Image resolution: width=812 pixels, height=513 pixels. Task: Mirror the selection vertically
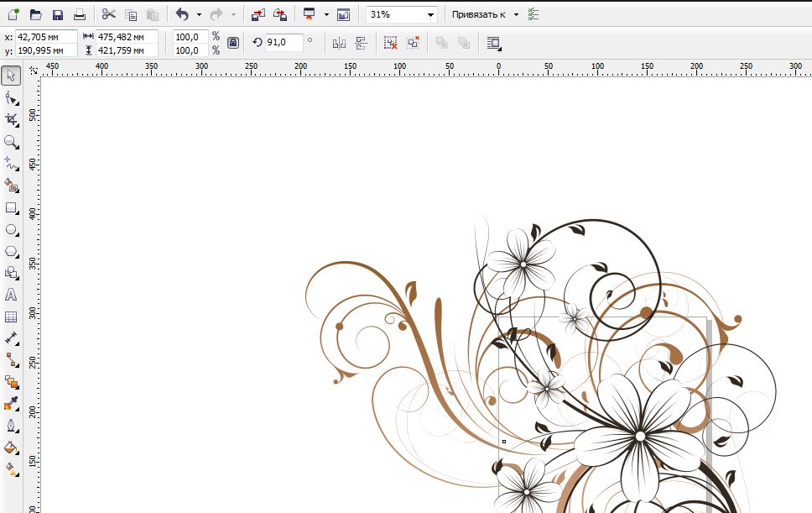click(x=361, y=43)
